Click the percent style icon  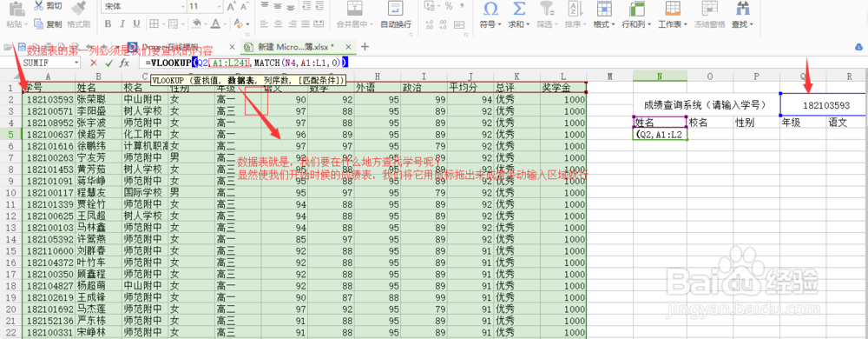coord(449,6)
